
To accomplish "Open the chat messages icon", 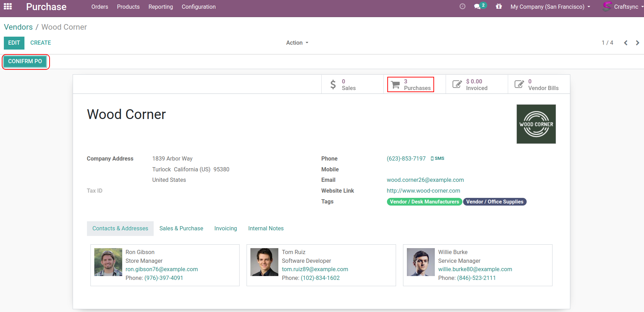I will point(478,7).
